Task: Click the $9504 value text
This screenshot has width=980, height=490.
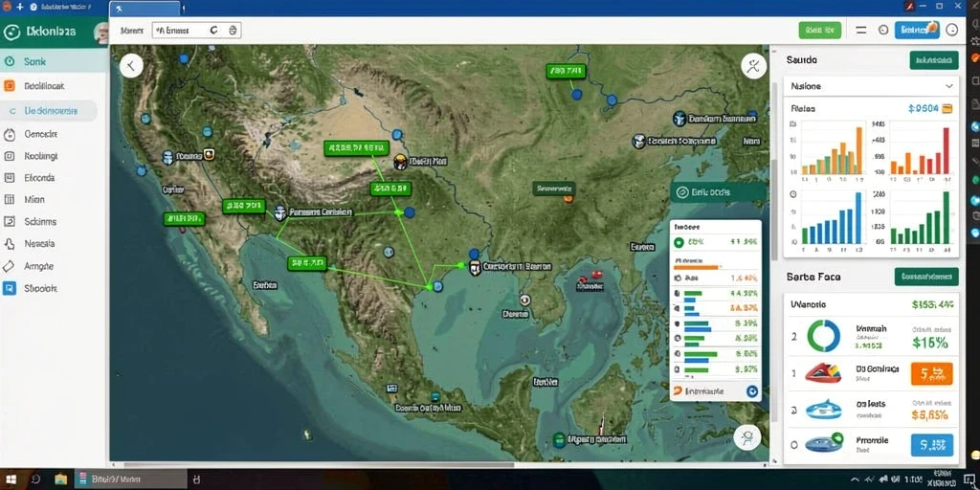Action: tap(924, 108)
